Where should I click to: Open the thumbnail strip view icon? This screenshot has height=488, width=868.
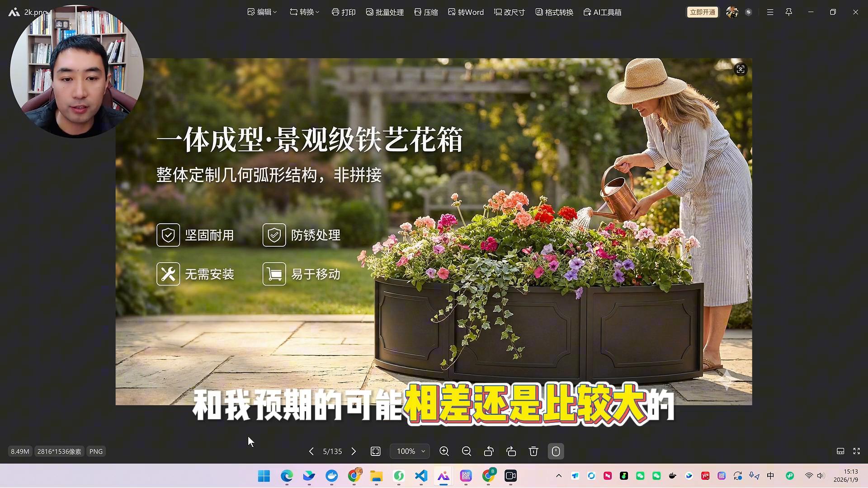coord(840,451)
